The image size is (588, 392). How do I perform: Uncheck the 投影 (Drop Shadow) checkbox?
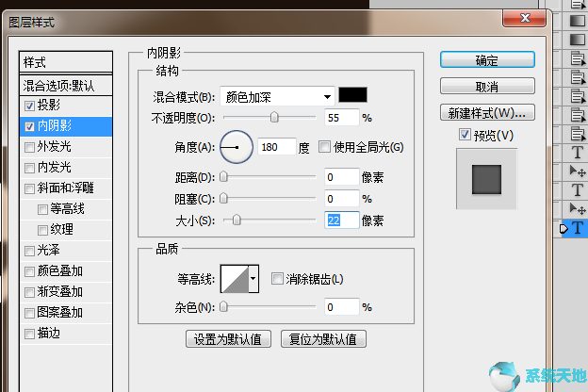coord(29,106)
